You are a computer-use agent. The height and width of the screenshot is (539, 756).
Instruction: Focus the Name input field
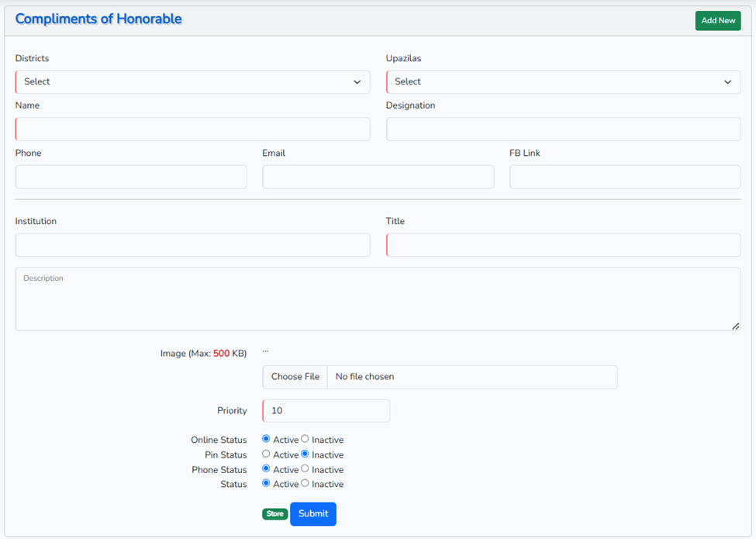(192, 130)
